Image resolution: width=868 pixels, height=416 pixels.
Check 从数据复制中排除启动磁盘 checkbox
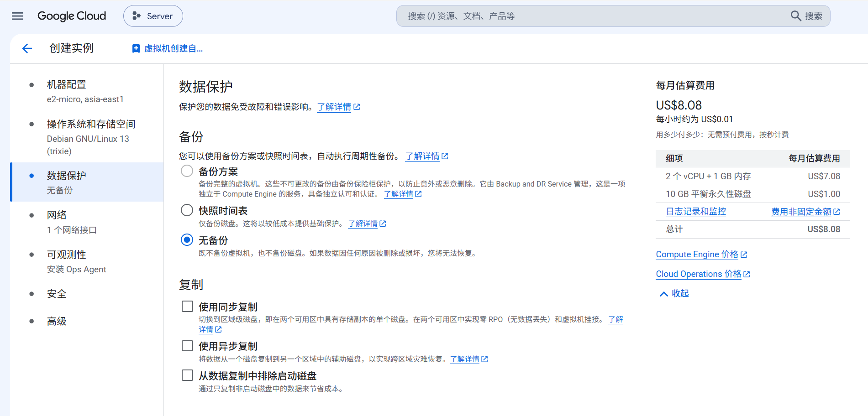click(187, 375)
